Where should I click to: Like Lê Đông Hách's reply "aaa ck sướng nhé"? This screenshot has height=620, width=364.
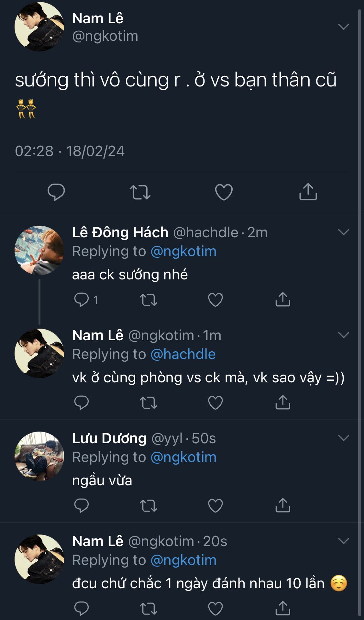(x=215, y=299)
